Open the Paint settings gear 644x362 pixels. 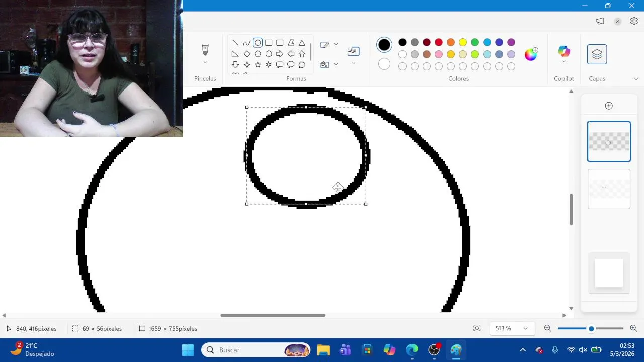coord(634,21)
